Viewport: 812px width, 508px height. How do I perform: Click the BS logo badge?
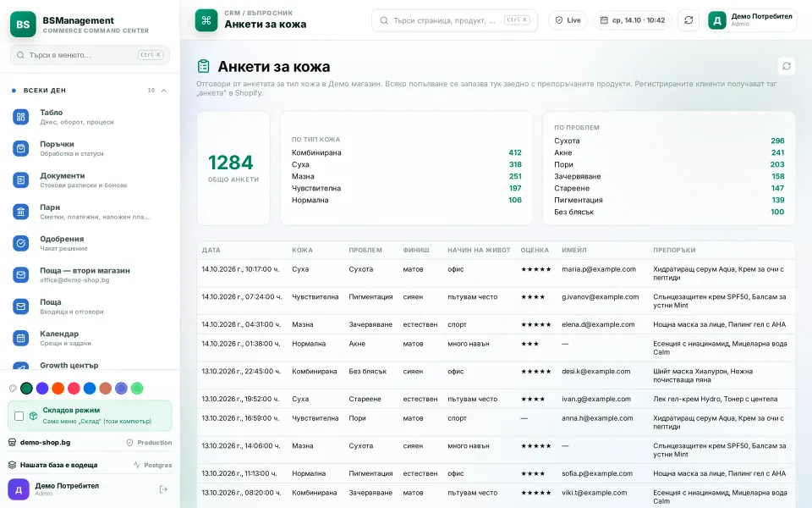click(x=23, y=25)
